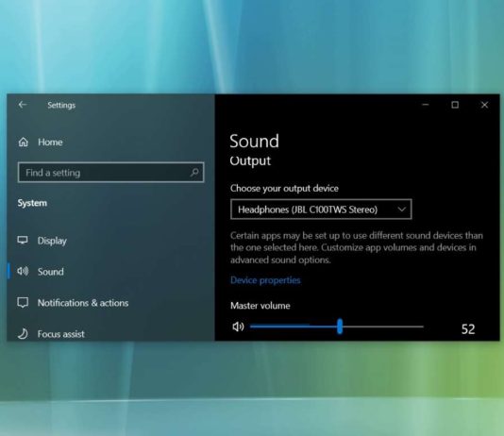Image resolution: width=504 pixels, height=436 pixels.
Task: Click the Display monitor icon
Action: pyautogui.click(x=23, y=240)
